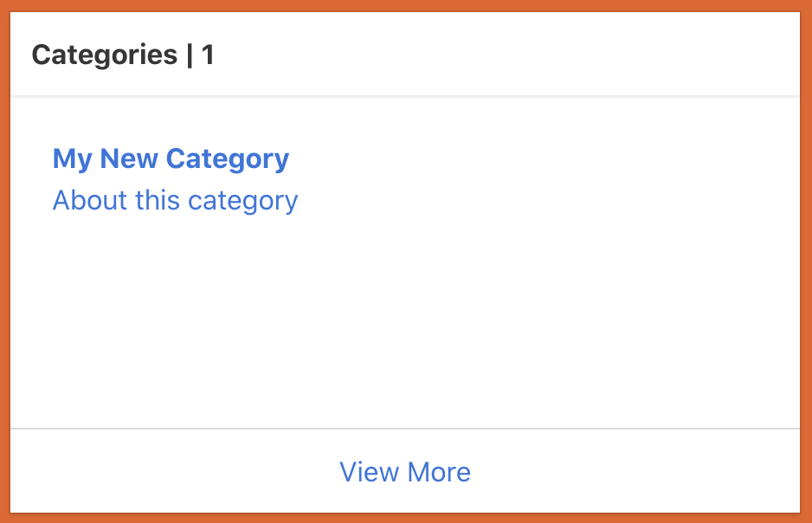
Task: Open the My New Category link
Action: pyautogui.click(x=171, y=159)
